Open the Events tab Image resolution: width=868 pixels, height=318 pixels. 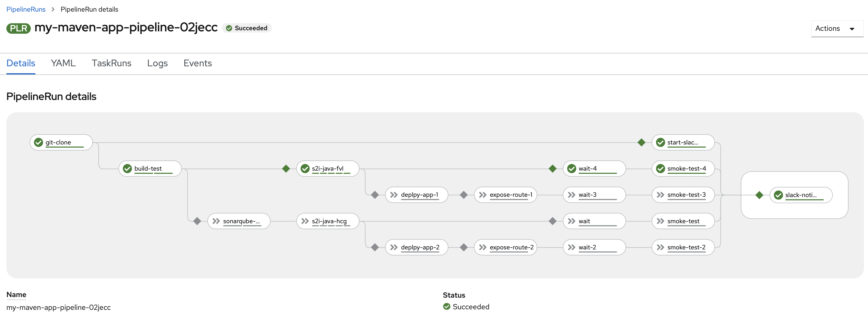point(197,63)
